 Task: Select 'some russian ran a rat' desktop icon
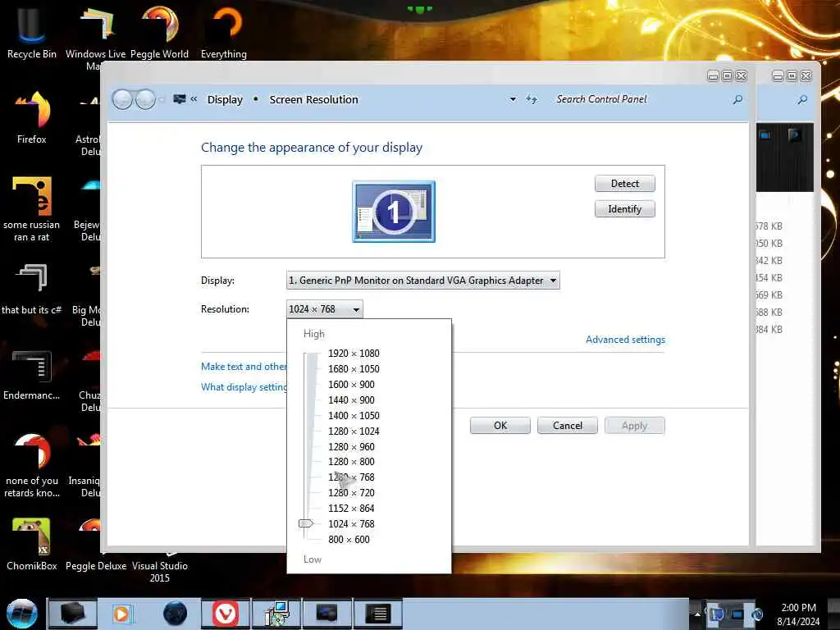tap(32, 209)
